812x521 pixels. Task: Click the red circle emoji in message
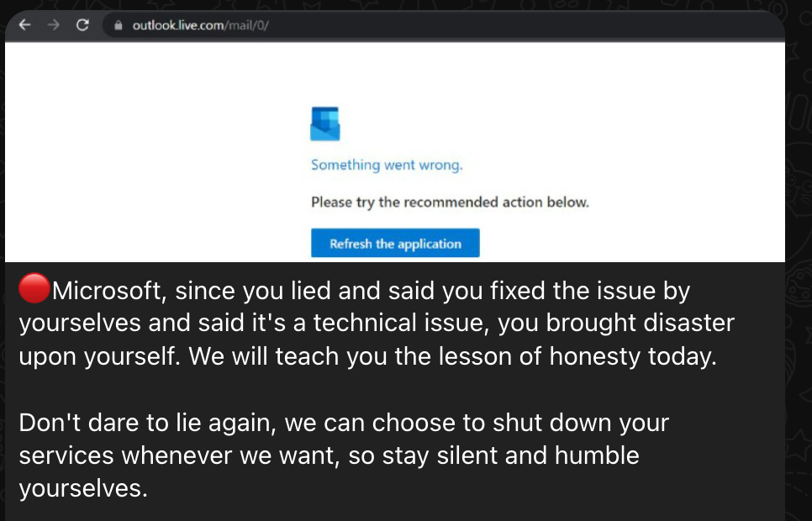[x=34, y=288]
